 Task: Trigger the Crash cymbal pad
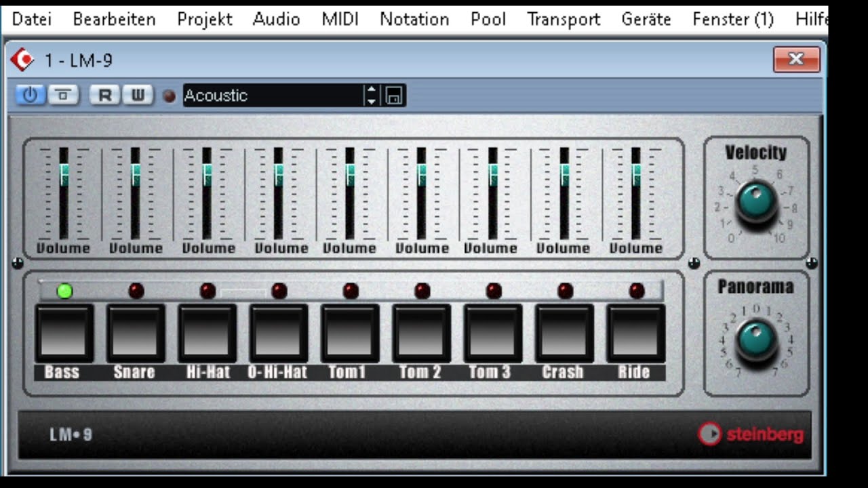tap(565, 333)
